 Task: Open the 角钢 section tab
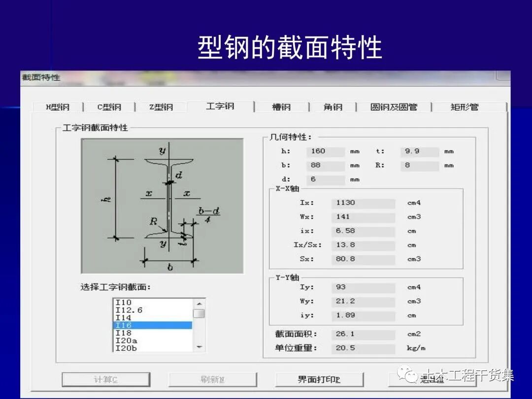[x=332, y=107]
